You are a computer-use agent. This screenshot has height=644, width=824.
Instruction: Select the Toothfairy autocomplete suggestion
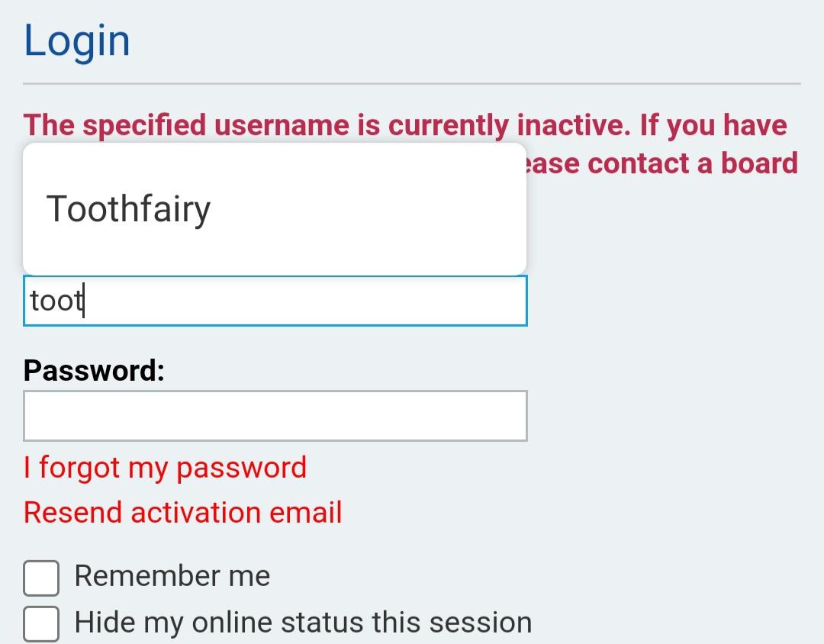129,209
